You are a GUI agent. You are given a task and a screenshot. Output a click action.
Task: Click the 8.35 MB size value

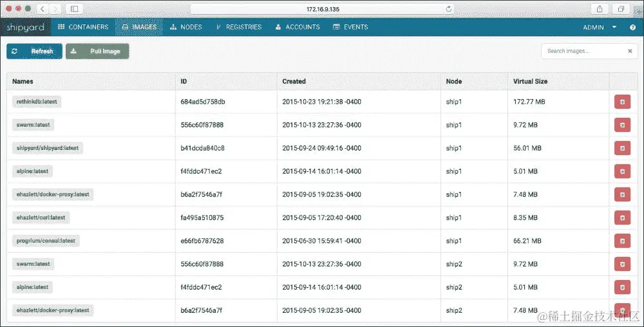coord(526,218)
